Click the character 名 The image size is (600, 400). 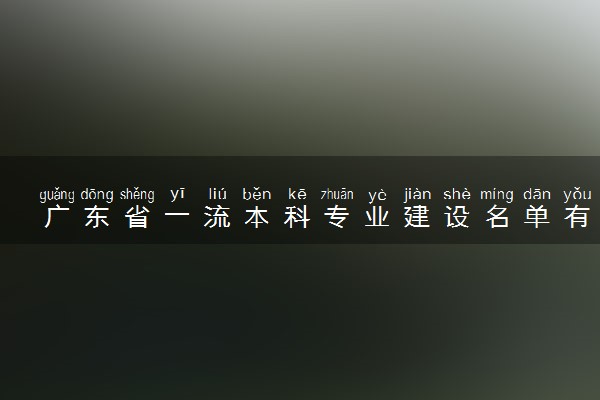tap(497, 217)
